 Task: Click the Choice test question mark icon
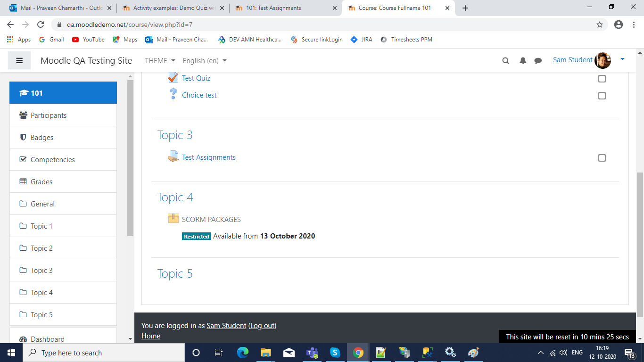(173, 94)
